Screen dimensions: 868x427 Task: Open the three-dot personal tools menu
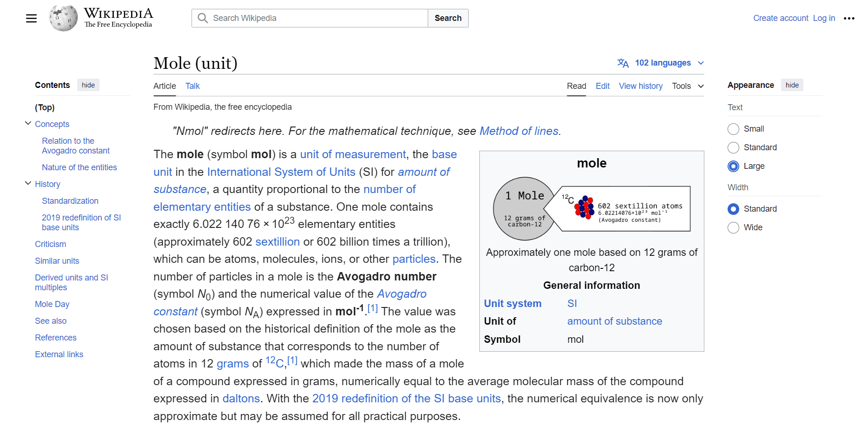[849, 19]
